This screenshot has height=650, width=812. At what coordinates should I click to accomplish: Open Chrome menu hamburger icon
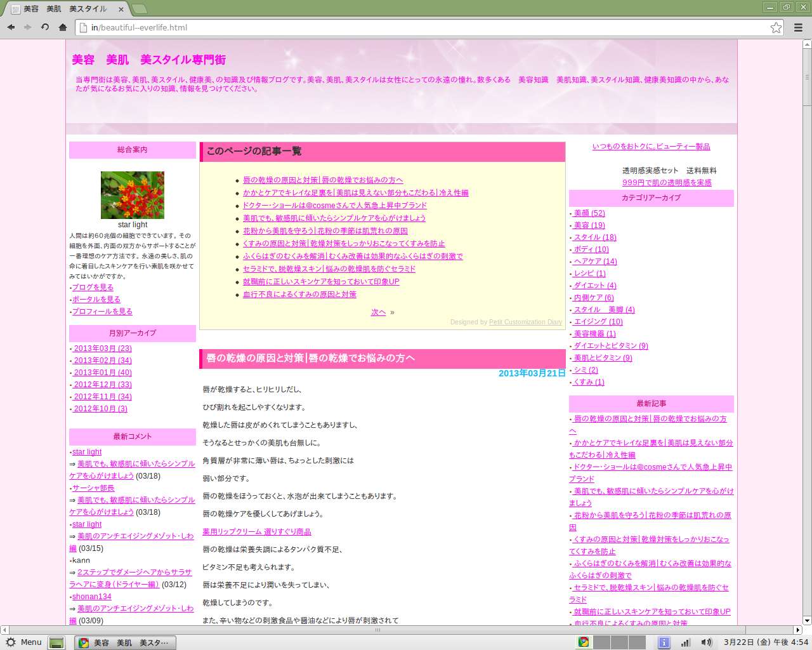(x=799, y=27)
